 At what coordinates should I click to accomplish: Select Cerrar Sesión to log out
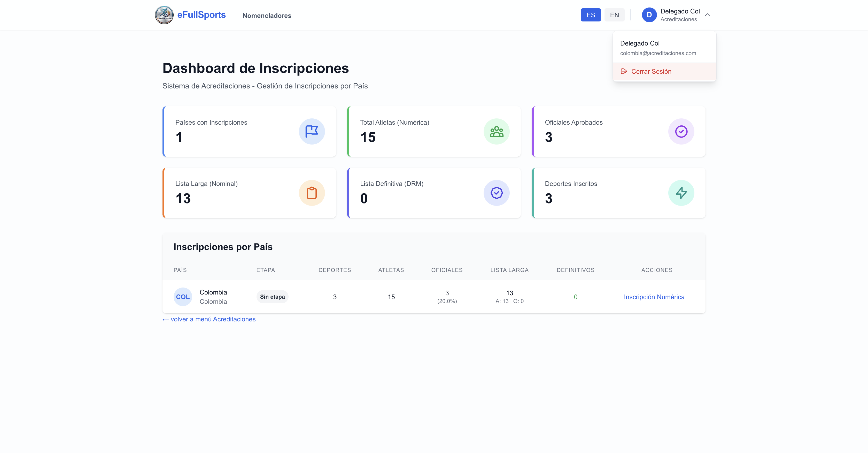pos(651,72)
